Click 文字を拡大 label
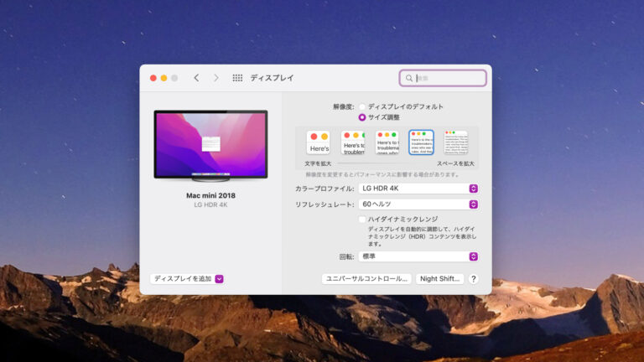 (x=318, y=163)
